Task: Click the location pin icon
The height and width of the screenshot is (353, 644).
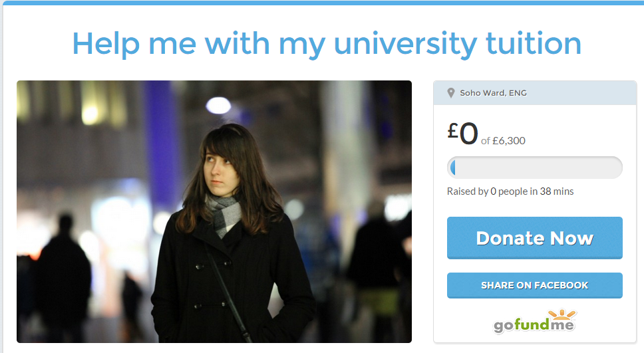Action: pos(450,93)
